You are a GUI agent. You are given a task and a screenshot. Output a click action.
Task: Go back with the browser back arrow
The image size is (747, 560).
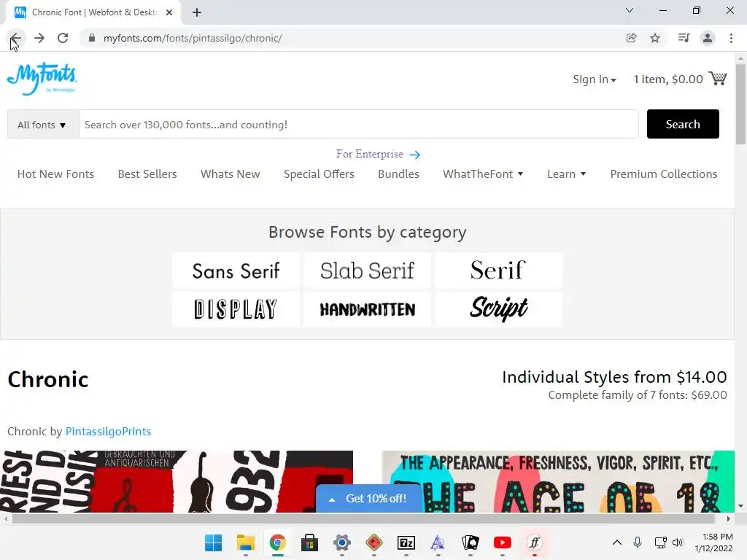pyautogui.click(x=16, y=38)
